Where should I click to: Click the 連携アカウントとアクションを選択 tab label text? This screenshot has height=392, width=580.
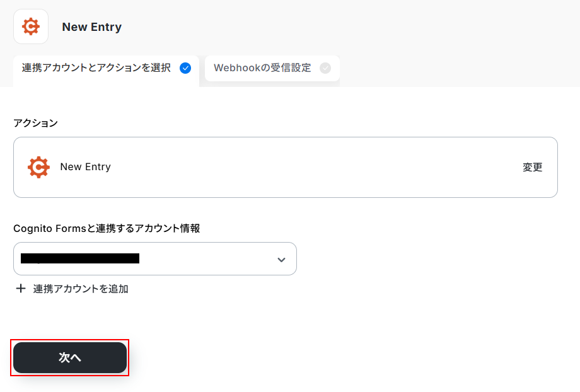pos(96,68)
